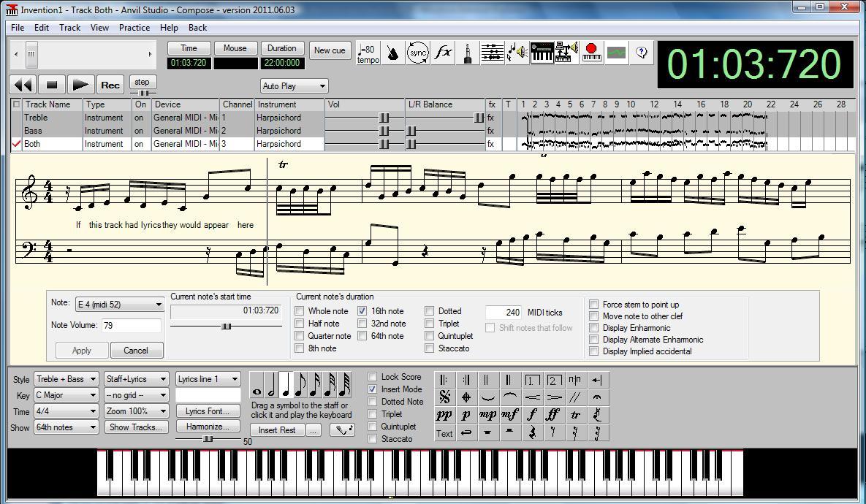This screenshot has width=866, height=504.
Task: Click the sync icon in the toolbar
Action: pyautogui.click(x=418, y=53)
